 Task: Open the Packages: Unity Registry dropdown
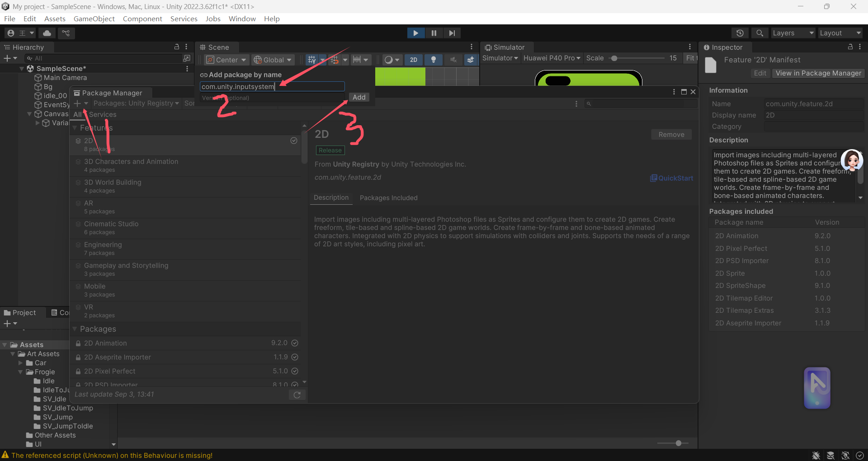136,103
